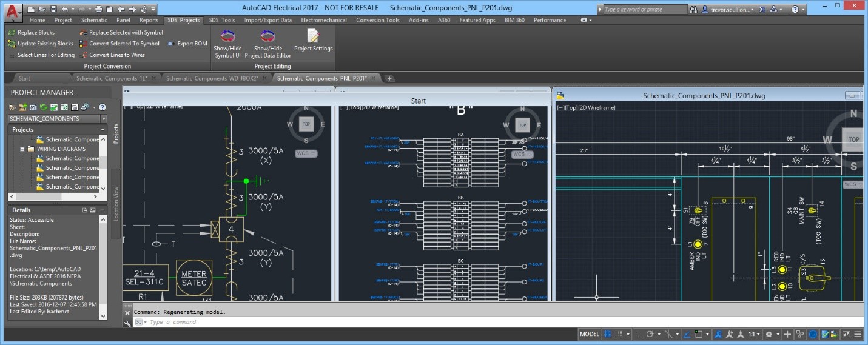Click the Save icon in Quick Access toolbar

(53, 9)
